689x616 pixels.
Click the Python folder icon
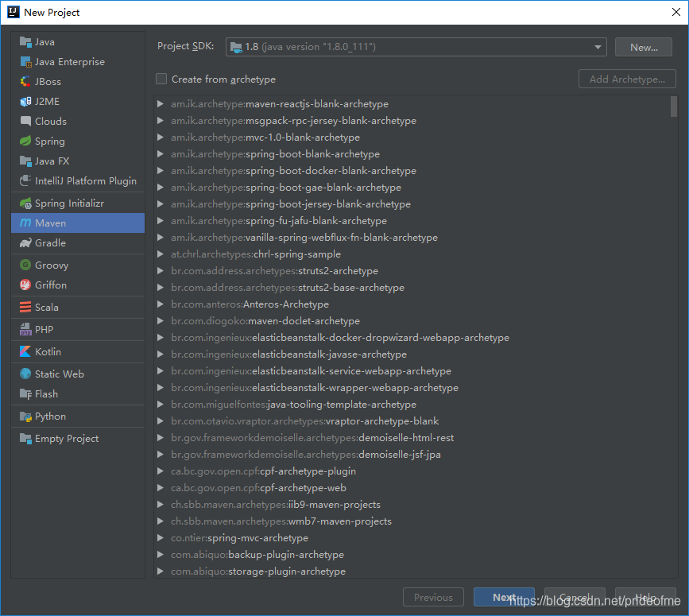point(25,416)
